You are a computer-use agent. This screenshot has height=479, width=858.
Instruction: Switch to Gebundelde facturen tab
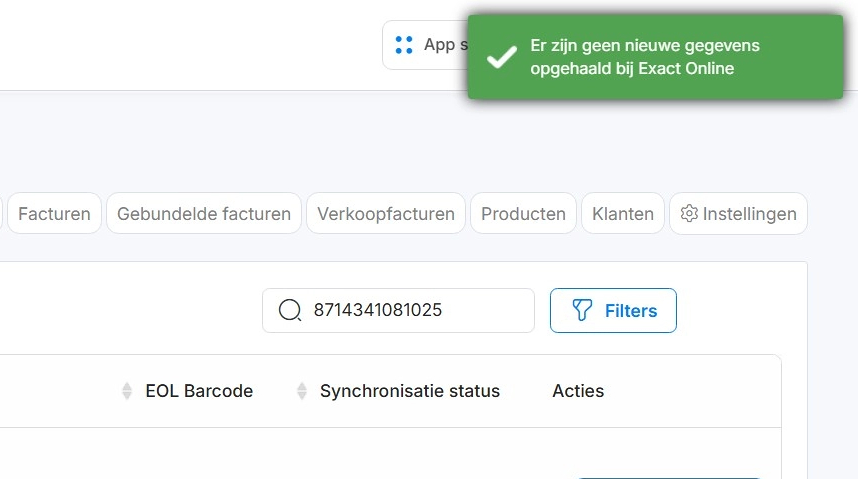click(x=204, y=213)
